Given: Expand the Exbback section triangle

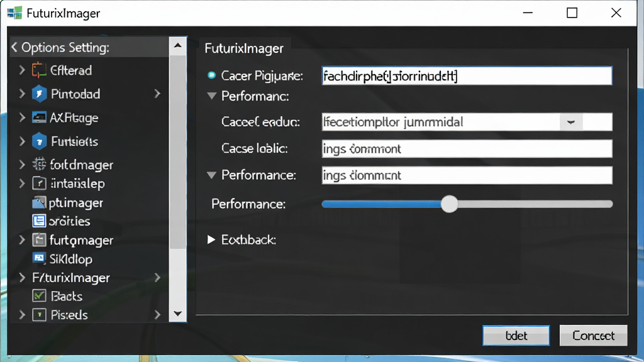Looking at the screenshot, I should pos(211,239).
